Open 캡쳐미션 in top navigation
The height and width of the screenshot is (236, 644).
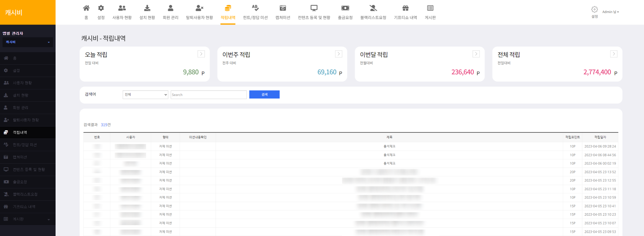[283, 12]
